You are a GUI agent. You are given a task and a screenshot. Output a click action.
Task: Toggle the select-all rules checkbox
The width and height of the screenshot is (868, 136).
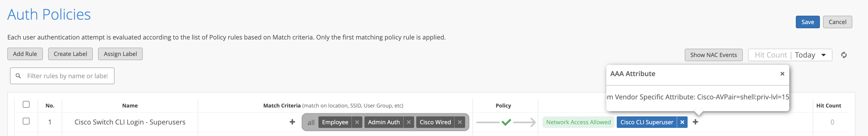pyautogui.click(x=26, y=105)
